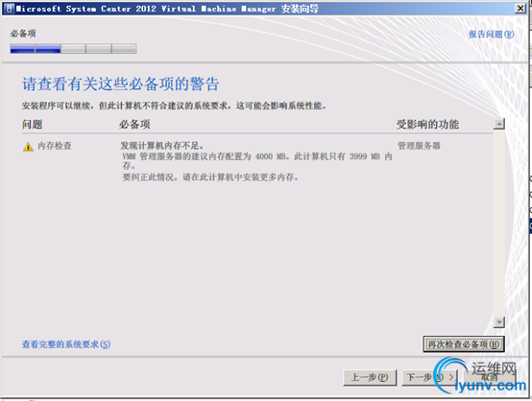Image resolution: width=532 pixels, height=401 pixels.
Task: Open the 报告问题(R) link
Action: (x=492, y=35)
